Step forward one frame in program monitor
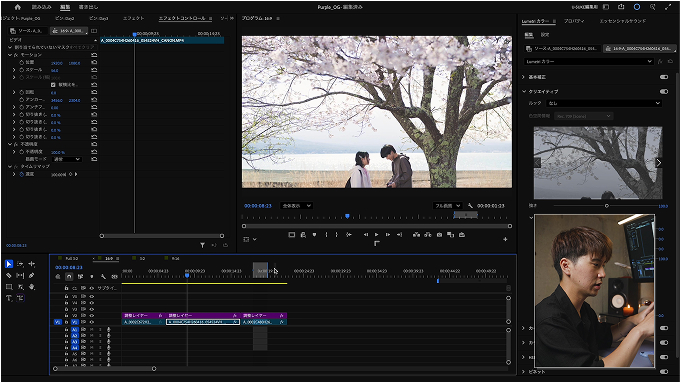The width and height of the screenshot is (681, 383). (x=388, y=234)
